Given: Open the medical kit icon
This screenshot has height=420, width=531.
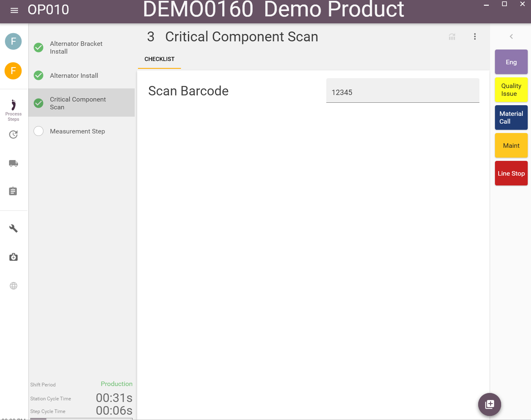Looking at the screenshot, I should click(x=14, y=257).
